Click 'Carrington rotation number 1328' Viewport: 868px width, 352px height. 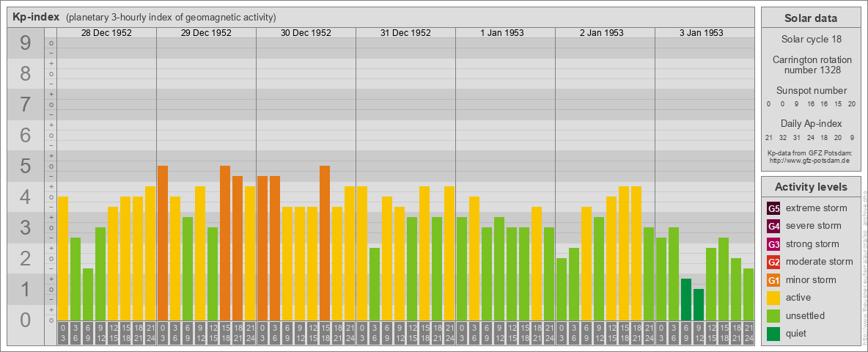pyautogui.click(x=811, y=65)
